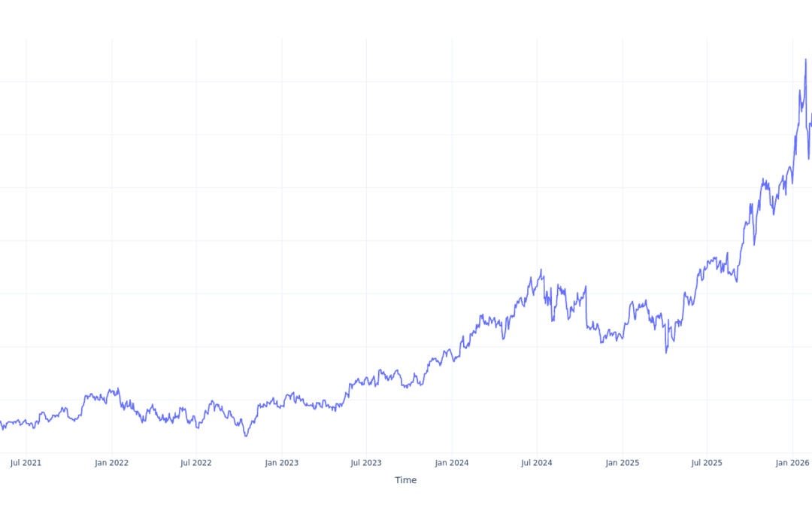
Task: Click the highest peak of the line
Action: [x=805, y=59]
